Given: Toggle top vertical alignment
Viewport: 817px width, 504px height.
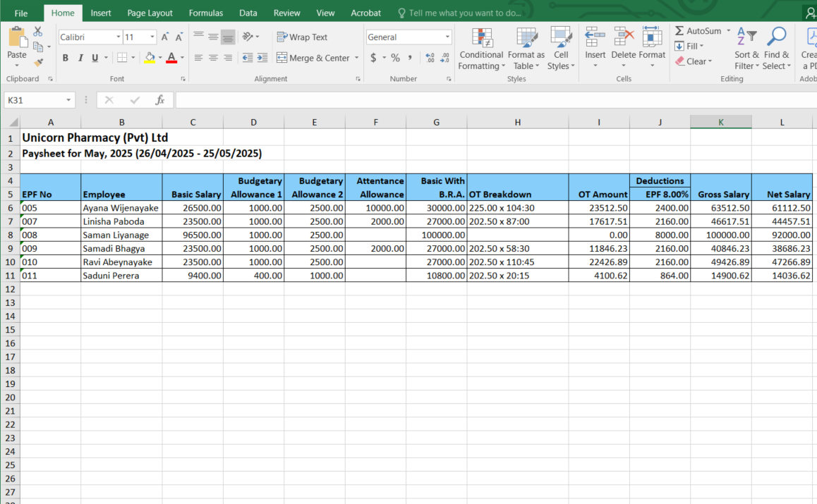Looking at the screenshot, I should (198, 37).
